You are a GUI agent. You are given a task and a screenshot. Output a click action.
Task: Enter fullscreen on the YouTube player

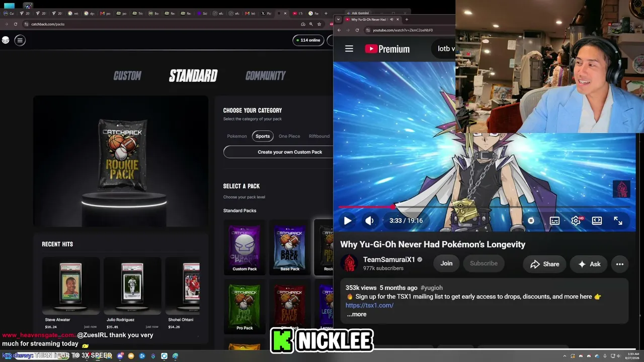[x=618, y=221]
